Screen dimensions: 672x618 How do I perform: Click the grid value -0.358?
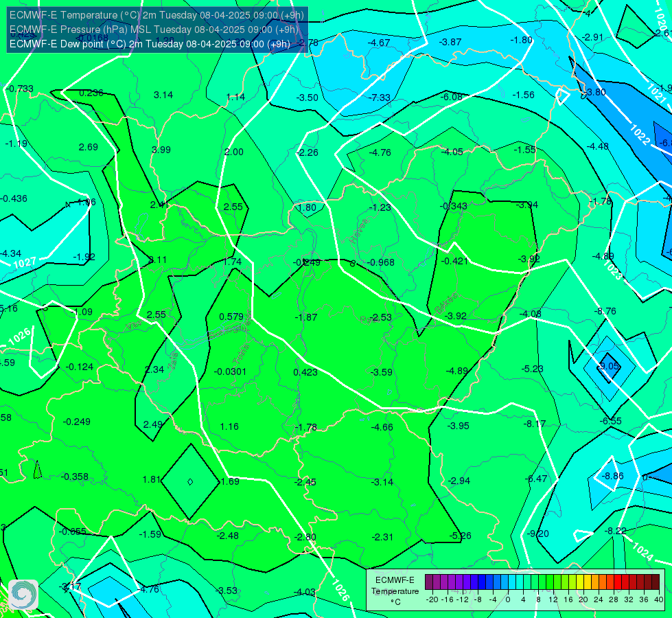click(75, 477)
